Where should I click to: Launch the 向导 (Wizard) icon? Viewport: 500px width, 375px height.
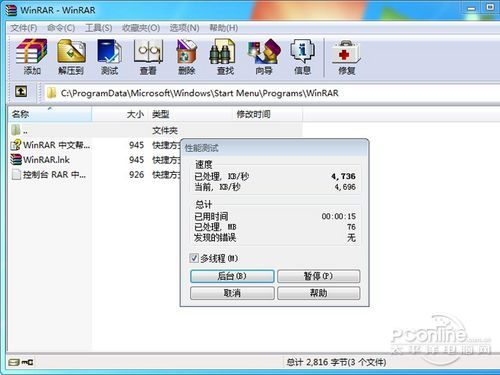264,57
